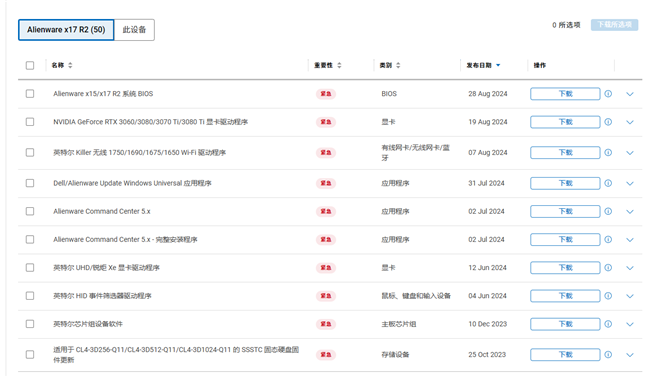Expand 英特尔 UHD/锐炬 Xe driver row
Screen dimensions: 650x377
coord(630,268)
